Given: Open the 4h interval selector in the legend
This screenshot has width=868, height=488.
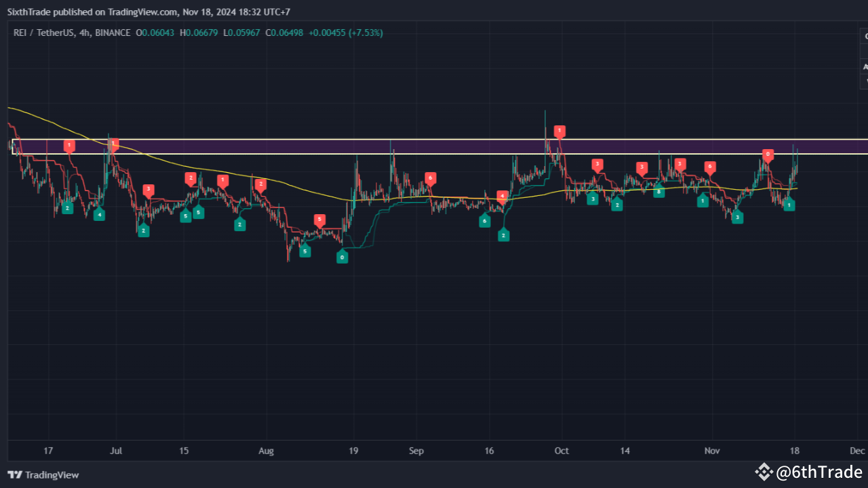Looking at the screenshot, I should [x=85, y=33].
